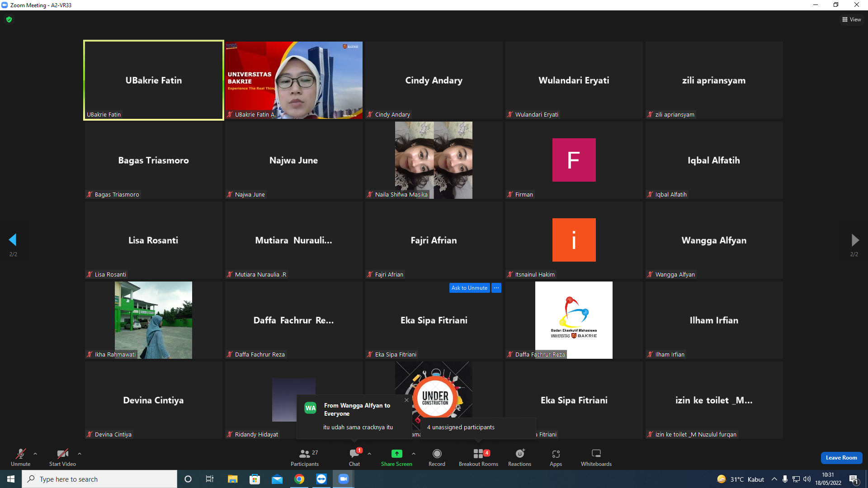868x488 pixels.
Task: Select the active speaker UBakrie Fatin tile
Action: coord(153,80)
